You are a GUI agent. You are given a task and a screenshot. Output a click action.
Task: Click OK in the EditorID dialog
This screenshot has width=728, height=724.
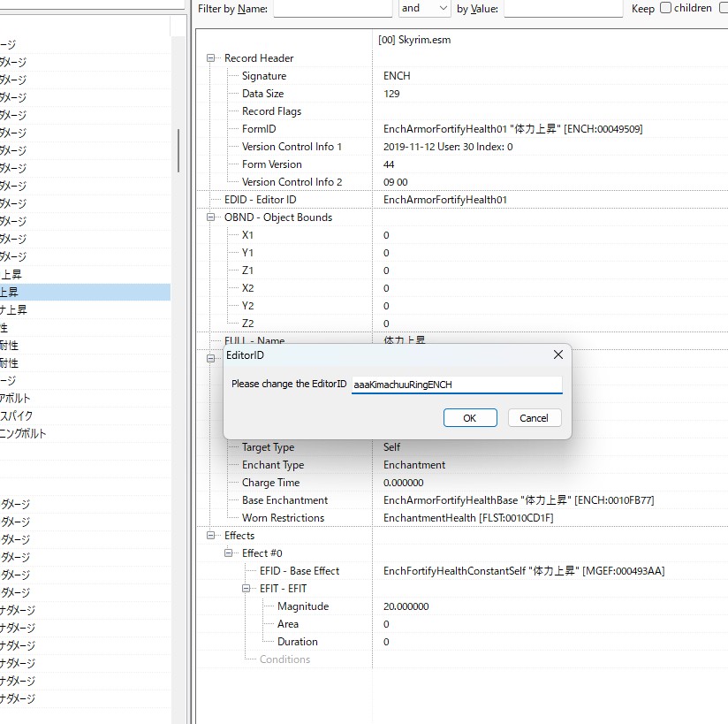click(470, 418)
